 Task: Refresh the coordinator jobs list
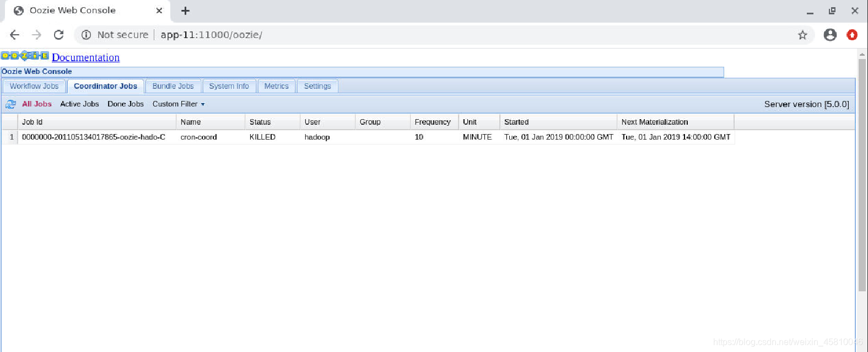tap(10, 104)
